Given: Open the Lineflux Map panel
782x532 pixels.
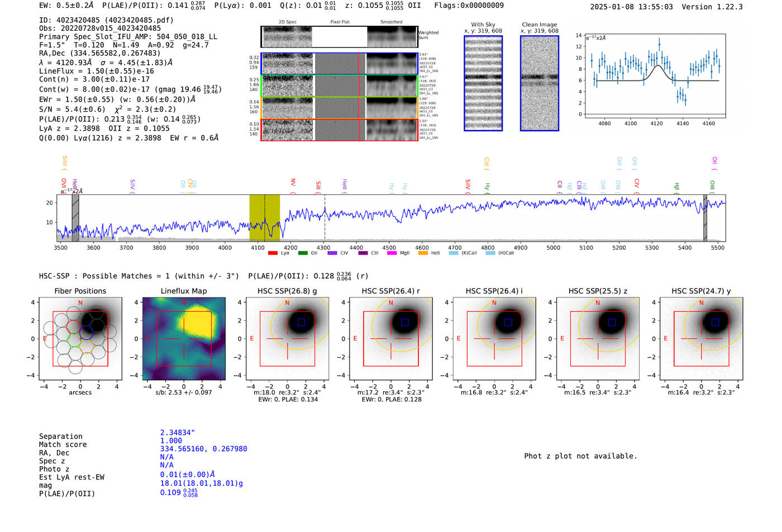Looking at the screenshot, I should coord(184,339).
